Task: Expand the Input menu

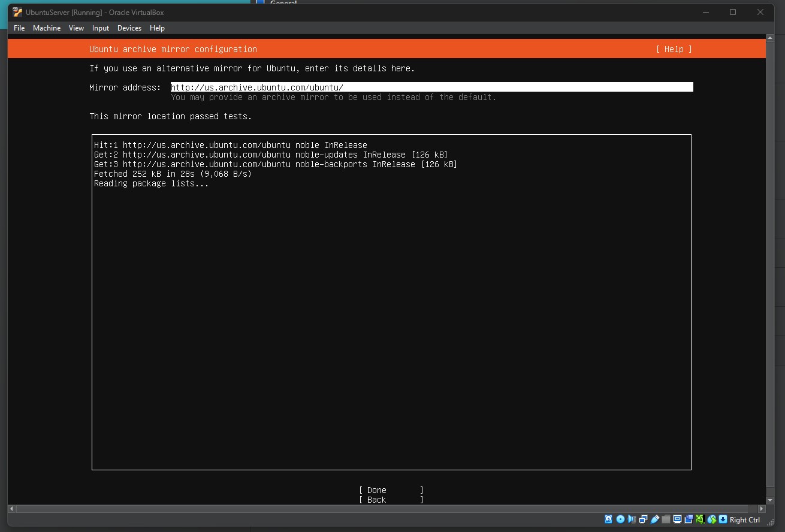Action: coord(101,28)
